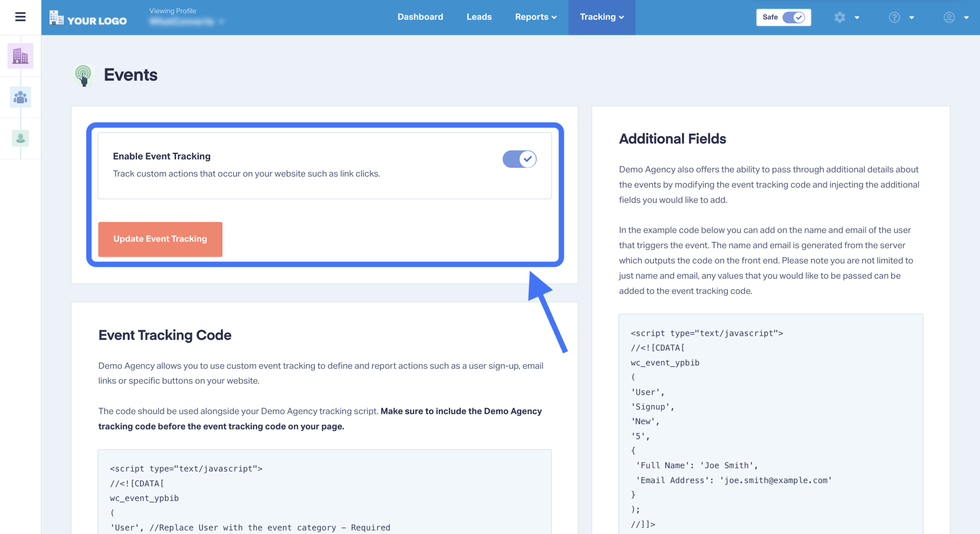
Task: Click the blue group-of-people sidebar icon
Action: pos(20,97)
